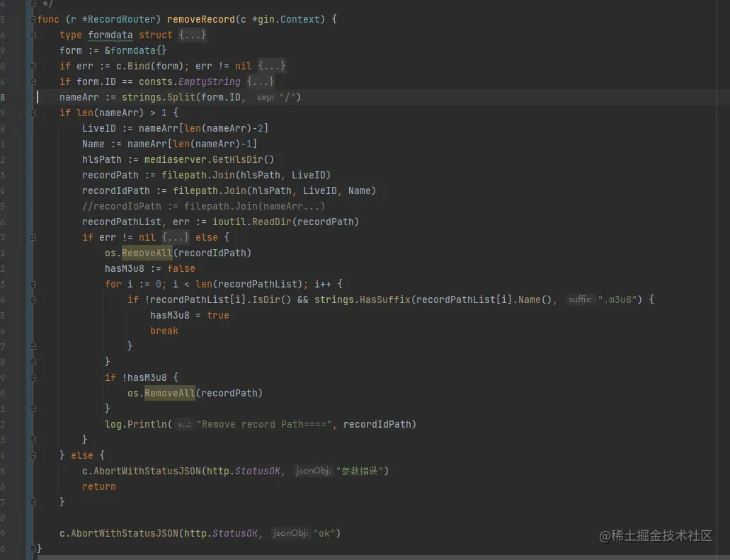The image size is (730, 560).
Task: Click the removeRecord function name
Action: [x=201, y=20]
